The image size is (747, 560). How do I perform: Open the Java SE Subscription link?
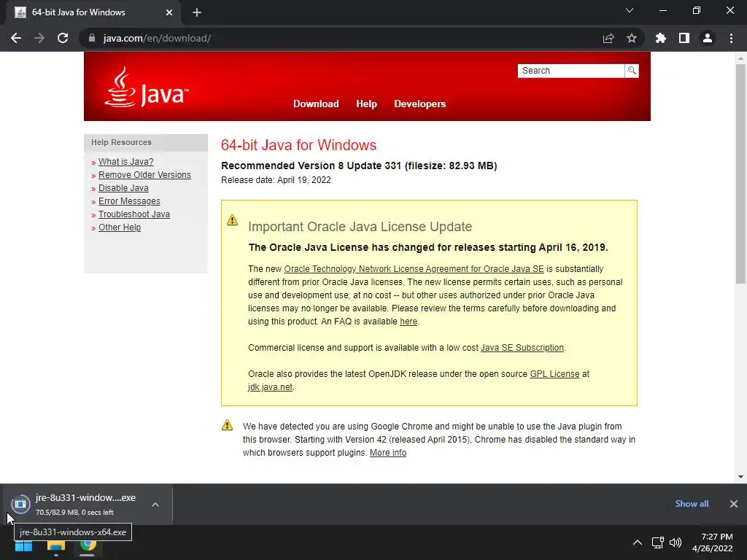[x=522, y=348]
